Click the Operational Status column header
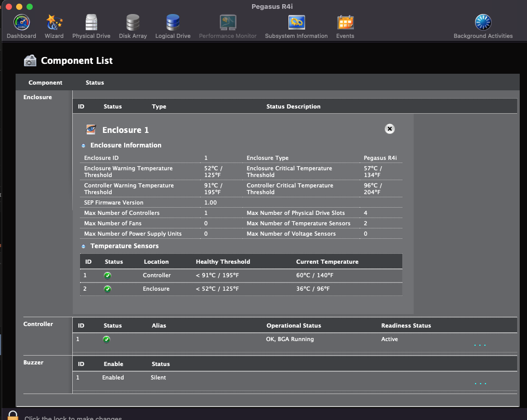The image size is (527, 420). [x=294, y=326]
